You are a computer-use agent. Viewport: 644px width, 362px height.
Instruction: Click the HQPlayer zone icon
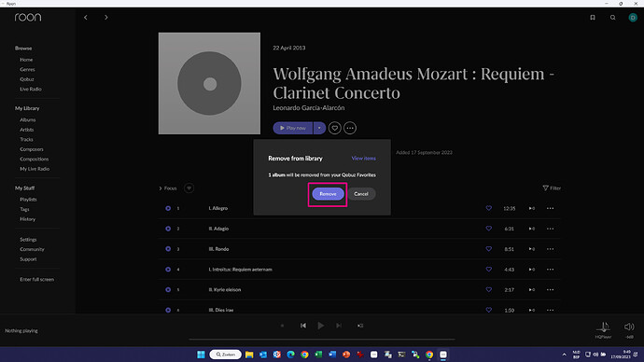click(x=603, y=327)
